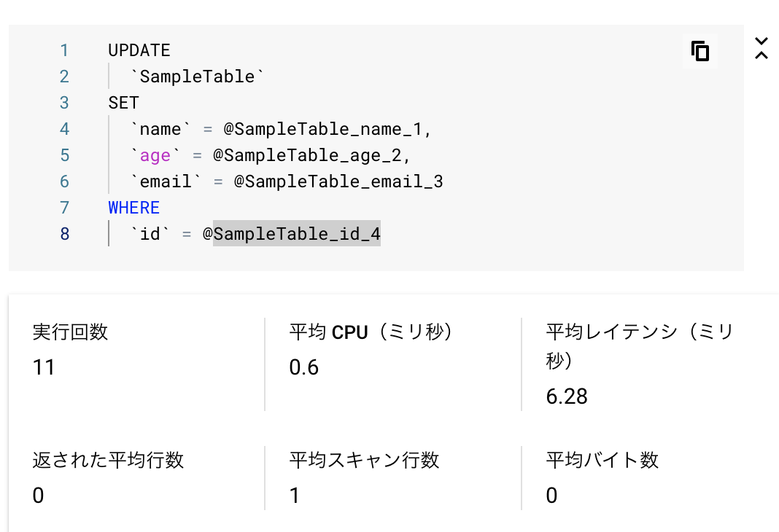Image resolution: width=779 pixels, height=532 pixels.
Task: Click the 返された平均行数 label
Action: (108, 460)
